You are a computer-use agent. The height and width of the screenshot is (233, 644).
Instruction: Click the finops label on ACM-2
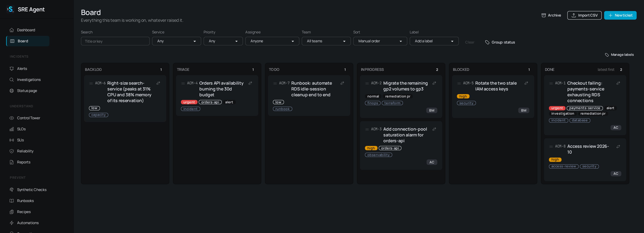point(372,103)
